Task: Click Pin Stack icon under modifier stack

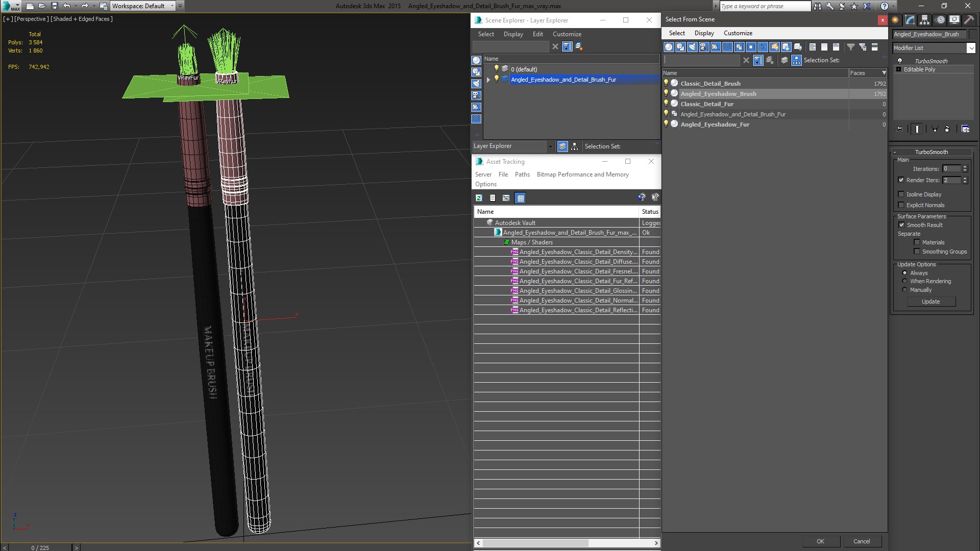Action: point(899,129)
